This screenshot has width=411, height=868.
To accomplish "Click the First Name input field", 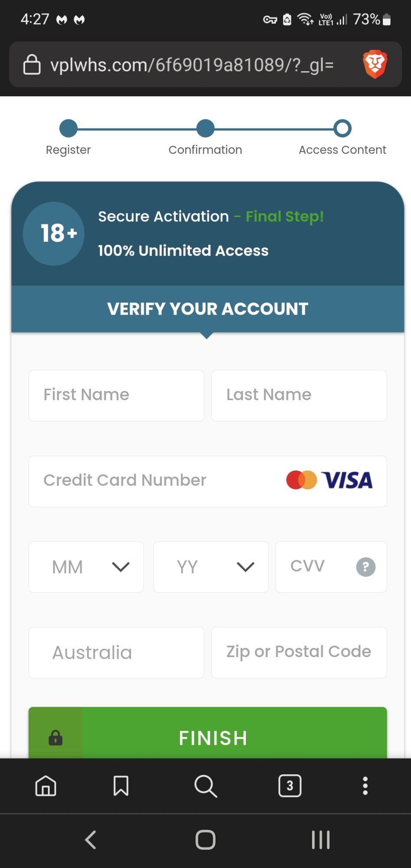I will (116, 395).
